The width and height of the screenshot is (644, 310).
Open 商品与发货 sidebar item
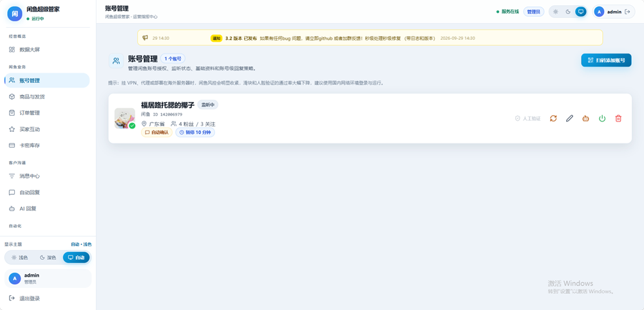[x=47, y=96]
